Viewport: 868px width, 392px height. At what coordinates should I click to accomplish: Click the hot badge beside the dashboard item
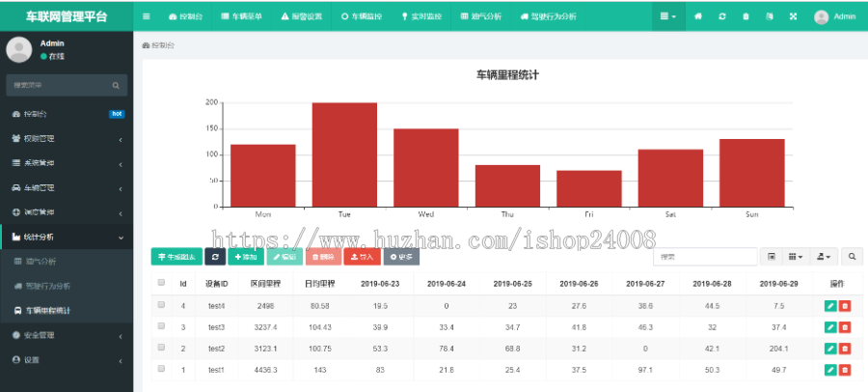[x=117, y=114]
